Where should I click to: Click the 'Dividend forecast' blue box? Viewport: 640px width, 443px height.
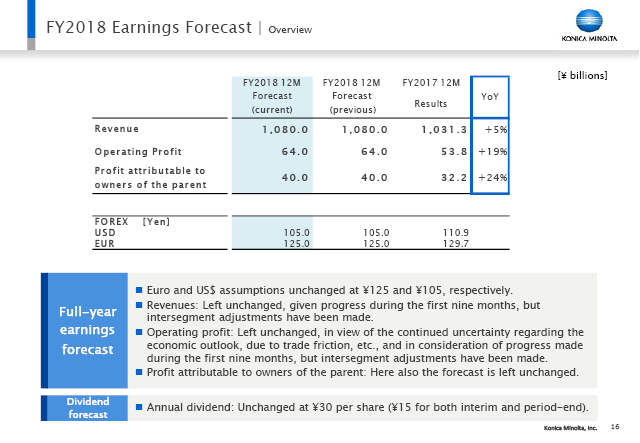[84, 408]
